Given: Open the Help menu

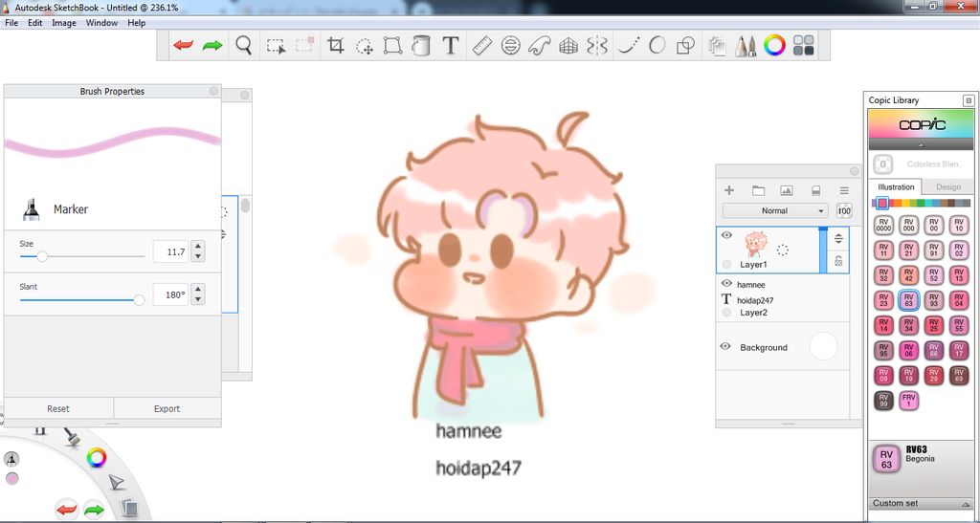Looking at the screenshot, I should (x=136, y=22).
